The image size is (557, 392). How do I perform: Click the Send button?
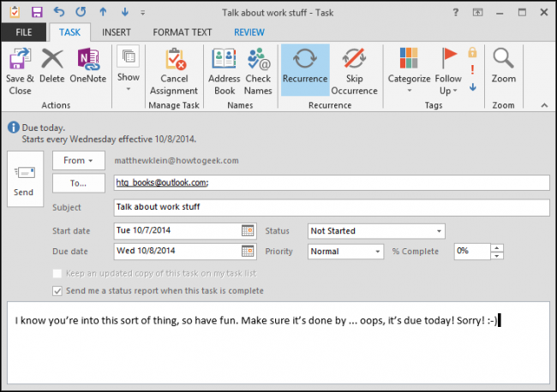25,179
